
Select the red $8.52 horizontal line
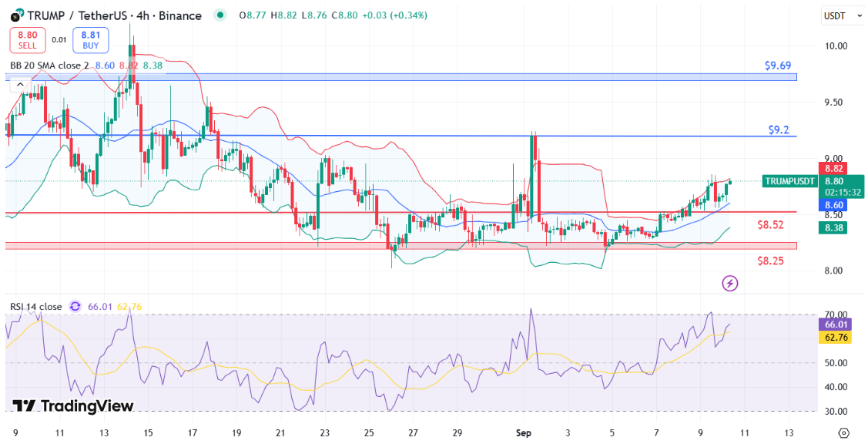401,212
